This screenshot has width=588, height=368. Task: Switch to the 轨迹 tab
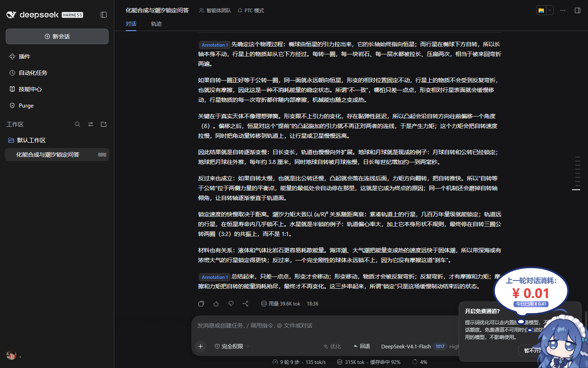pos(156,24)
